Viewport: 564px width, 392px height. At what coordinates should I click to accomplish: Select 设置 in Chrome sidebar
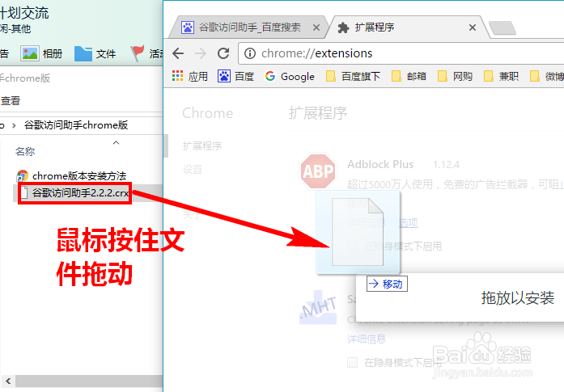click(x=193, y=169)
